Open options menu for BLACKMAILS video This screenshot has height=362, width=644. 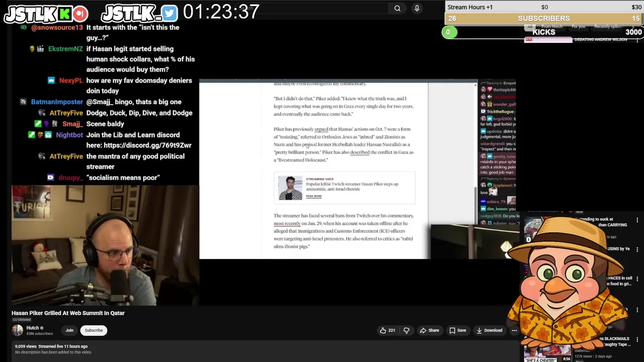tap(637, 339)
